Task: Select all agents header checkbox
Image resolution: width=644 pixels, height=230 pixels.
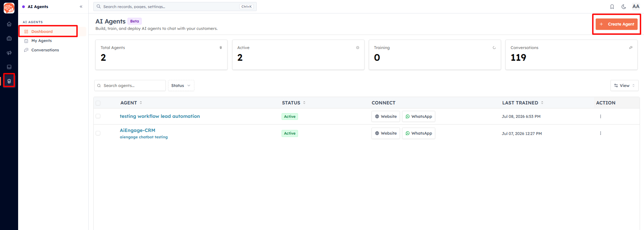Action: coord(98,103)
